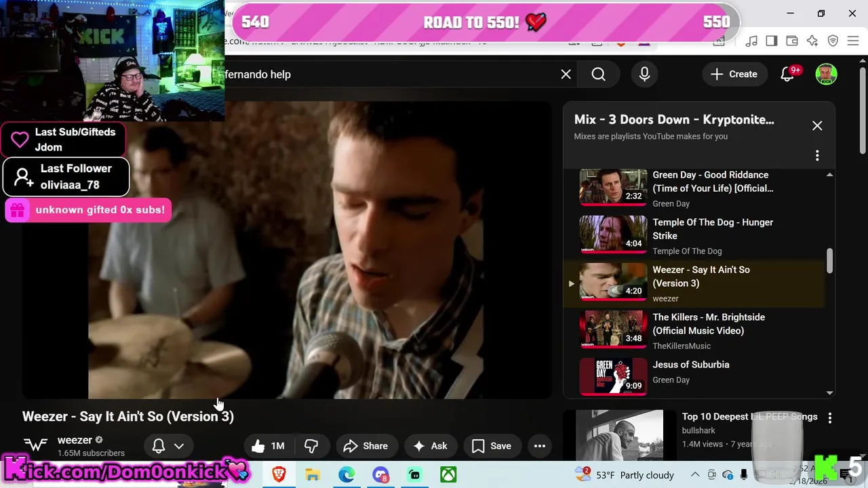Click the bullshark channel name

coord(698,430)
